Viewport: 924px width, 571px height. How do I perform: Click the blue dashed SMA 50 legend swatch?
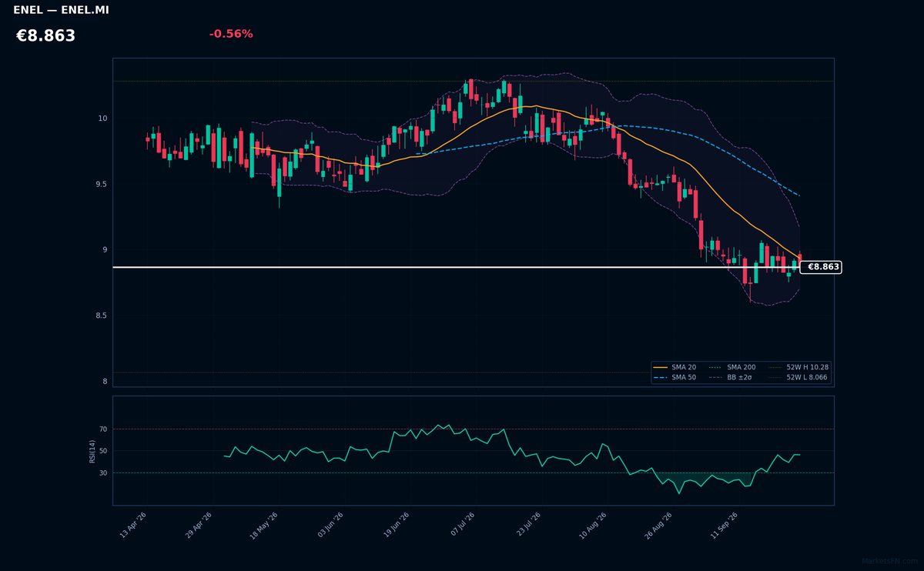pyautogui.click(x=661, y=378)
